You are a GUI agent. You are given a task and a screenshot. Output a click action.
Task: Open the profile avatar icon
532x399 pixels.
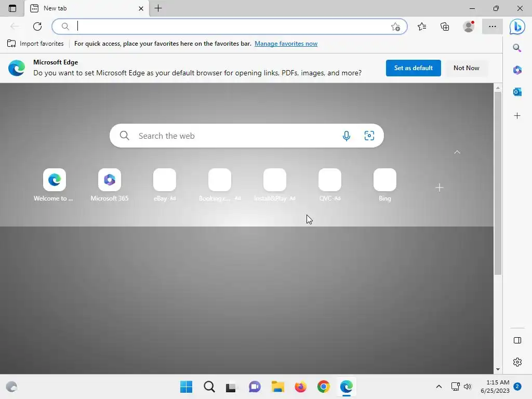click(x=469, y=26)
